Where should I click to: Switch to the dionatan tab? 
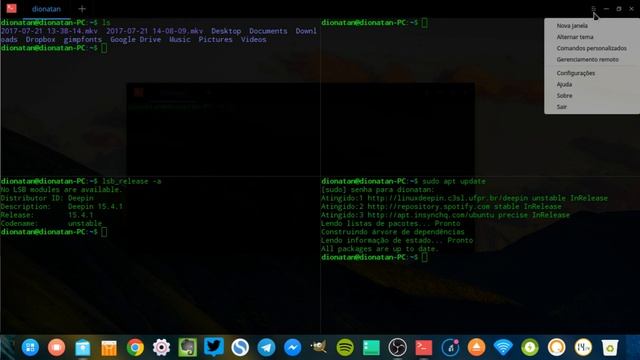tap(46, 9)
